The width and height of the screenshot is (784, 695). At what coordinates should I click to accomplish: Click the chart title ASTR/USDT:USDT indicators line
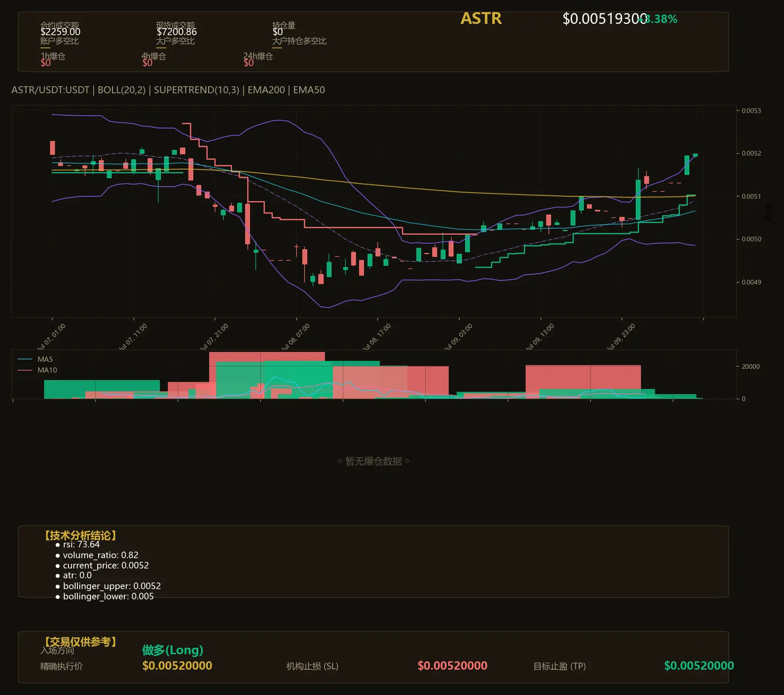click(x=168, y=90)
